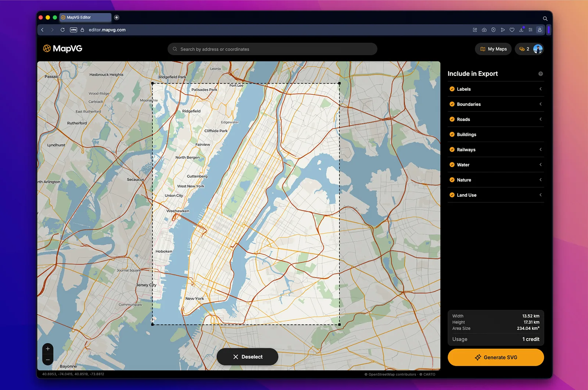This screenshot has height=390, width=588.
Task: Uncheck the Railways layer
Action: coord(452,149)
